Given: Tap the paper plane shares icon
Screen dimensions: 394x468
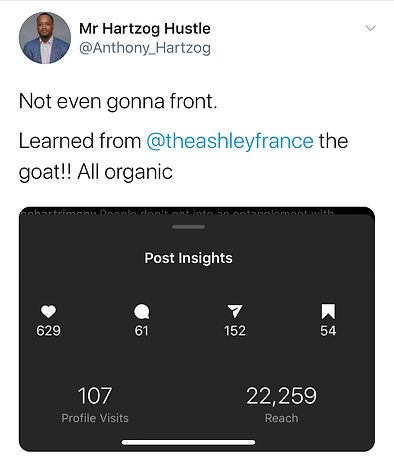Looking at the screenshot, I should tap(235, 311).
